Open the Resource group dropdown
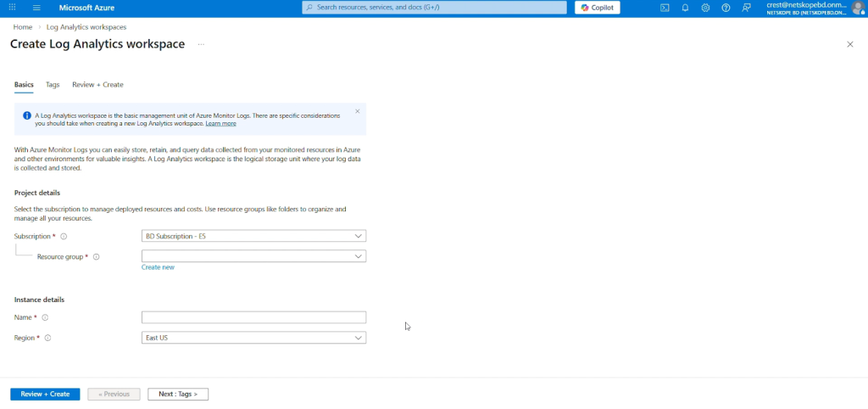The width and height of the screenshot is (868, 409). [x=253, y=256]
